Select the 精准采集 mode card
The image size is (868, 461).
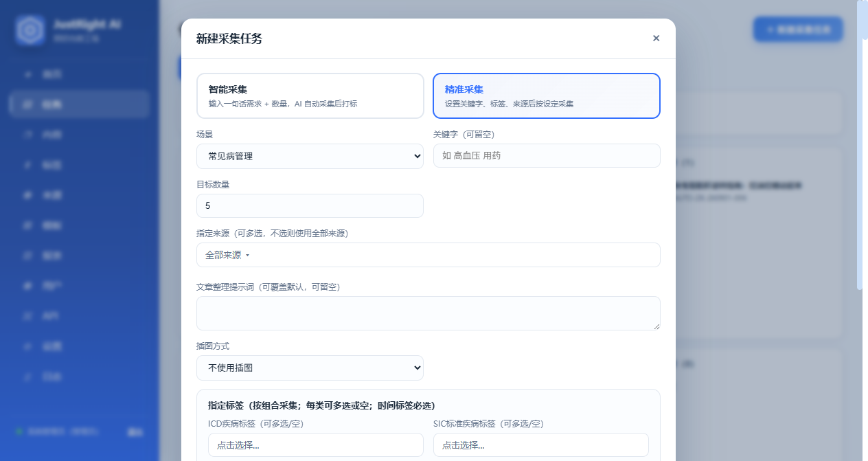coord(547,96)
